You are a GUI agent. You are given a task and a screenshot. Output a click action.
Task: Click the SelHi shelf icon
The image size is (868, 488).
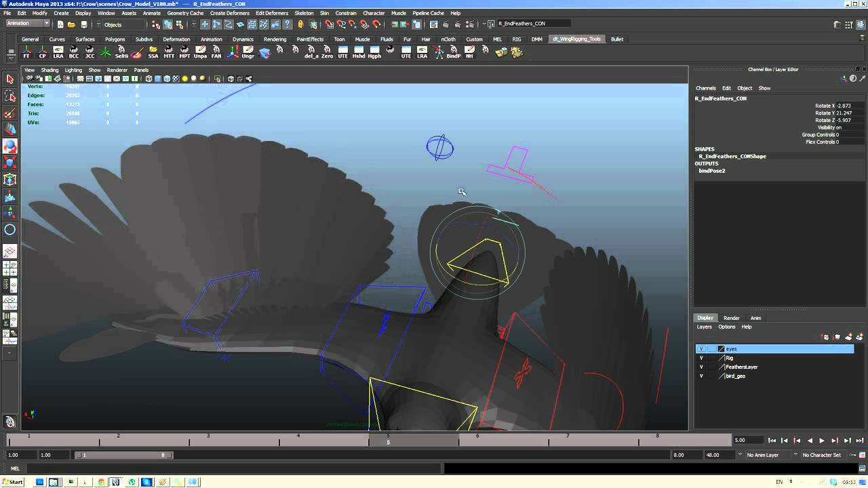coord(121,52)
